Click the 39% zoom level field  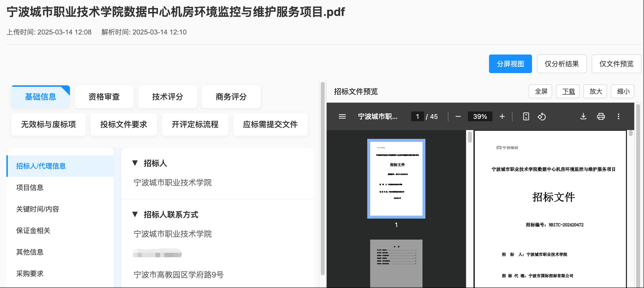(x=480, y=117)
